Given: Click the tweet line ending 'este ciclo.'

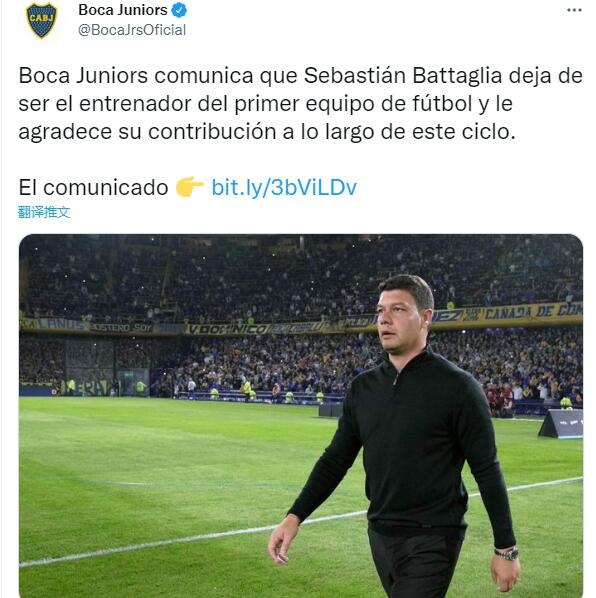Looking at the screenshot, I should pos(267,132).
